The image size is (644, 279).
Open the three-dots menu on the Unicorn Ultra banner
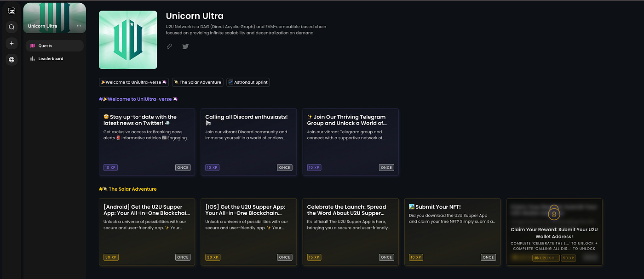click(79, 26)
